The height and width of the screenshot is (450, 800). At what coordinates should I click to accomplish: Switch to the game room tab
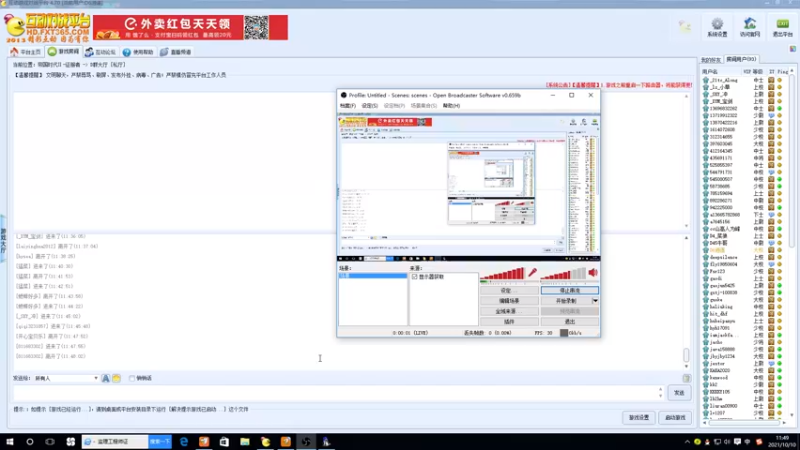click(64, 52)
